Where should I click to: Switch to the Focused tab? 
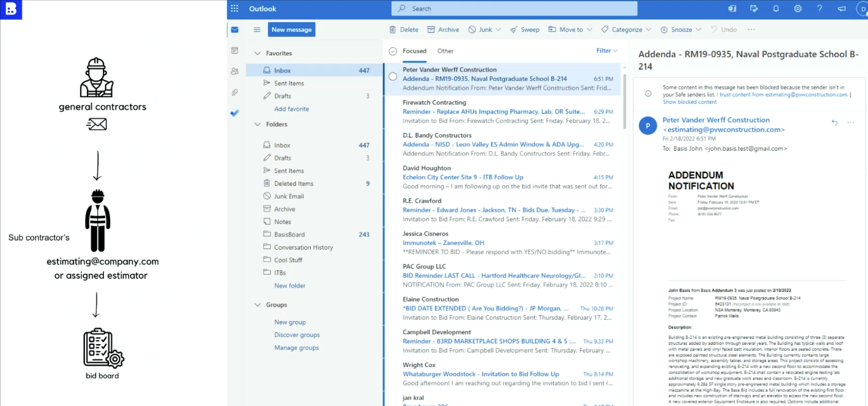[x=414, y=51]
